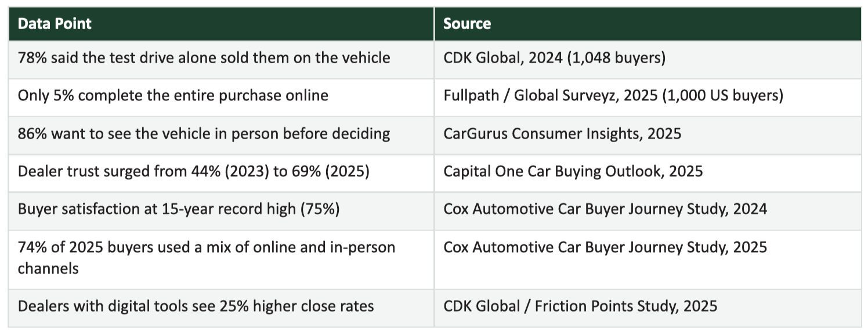This screenshot has height=333, width=868.
Task: Click the Source column header
Action: pyautogui.click(x=648, y=24)
